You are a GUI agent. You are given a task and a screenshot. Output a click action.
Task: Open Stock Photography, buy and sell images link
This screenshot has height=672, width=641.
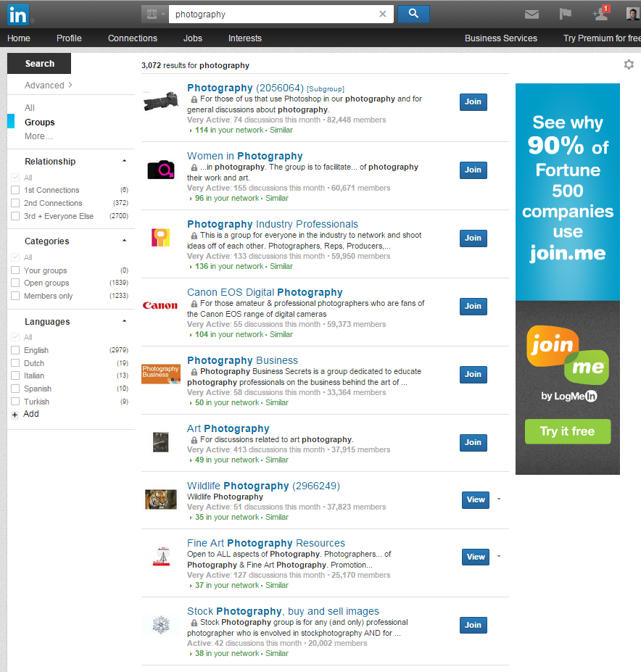point(283,611)
